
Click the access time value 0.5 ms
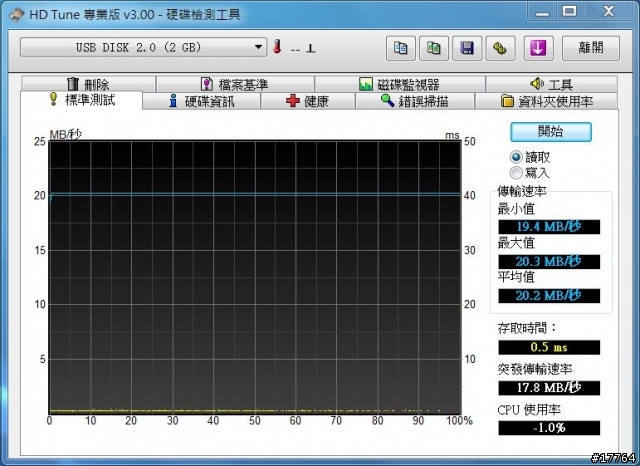549,347
